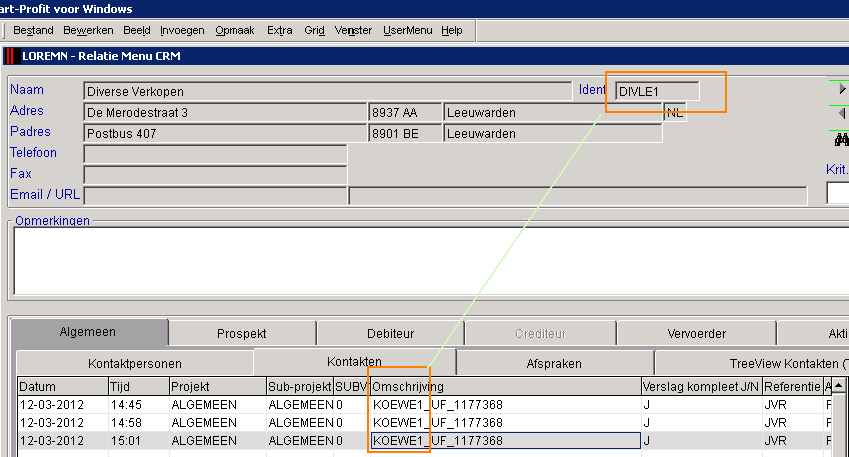This screenshot has height=457, width=849.
Task: Open the Kontaktpersonen sub-tab
Action: click(x=135, y=363)
